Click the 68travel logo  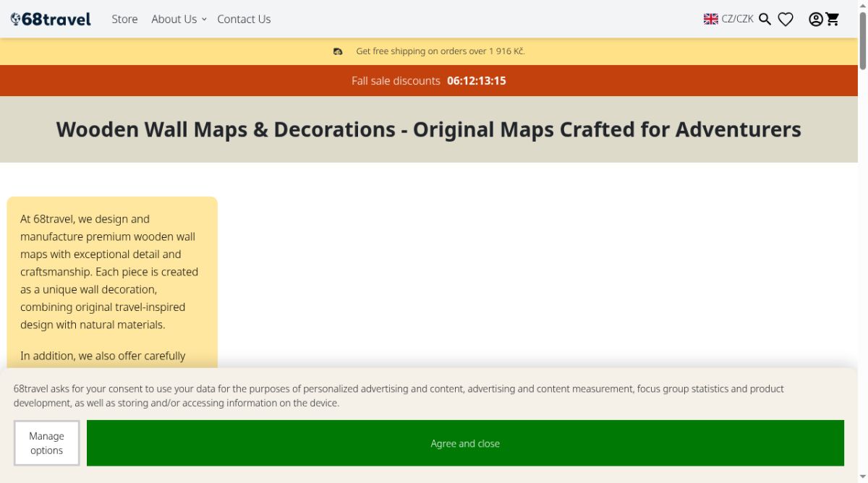(x=51, y=19)
